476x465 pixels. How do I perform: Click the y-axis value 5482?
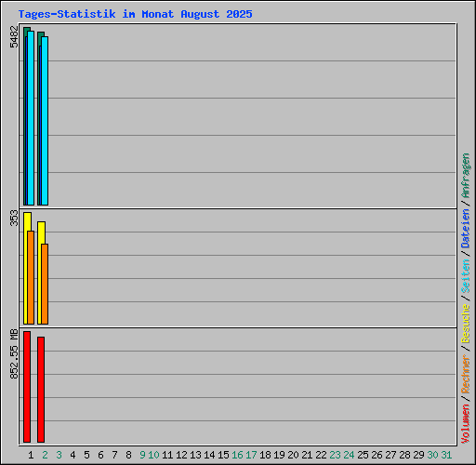pos(14,36)
